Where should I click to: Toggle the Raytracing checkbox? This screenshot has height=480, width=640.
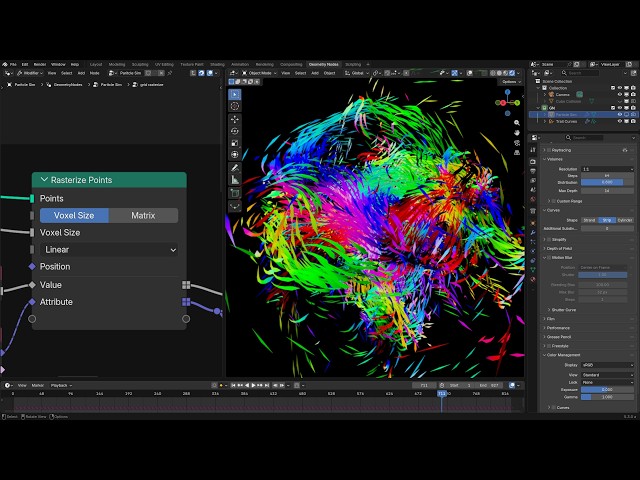tap(549, 150)
